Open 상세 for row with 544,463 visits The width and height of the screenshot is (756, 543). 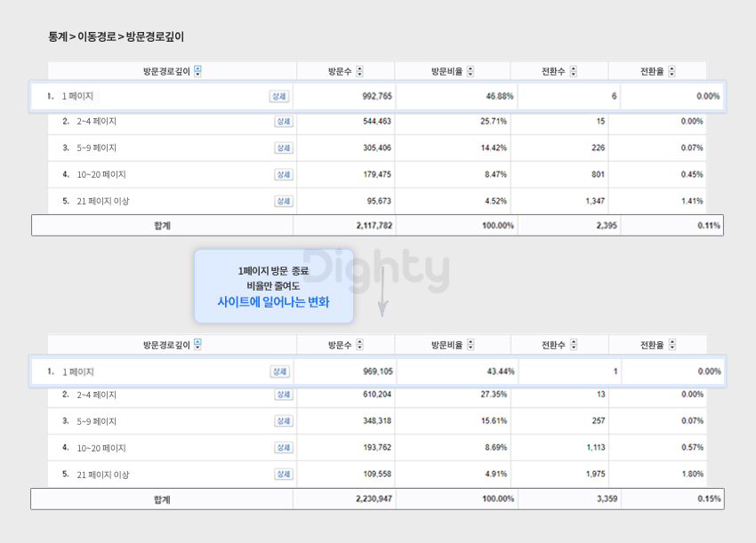[284, 122]
